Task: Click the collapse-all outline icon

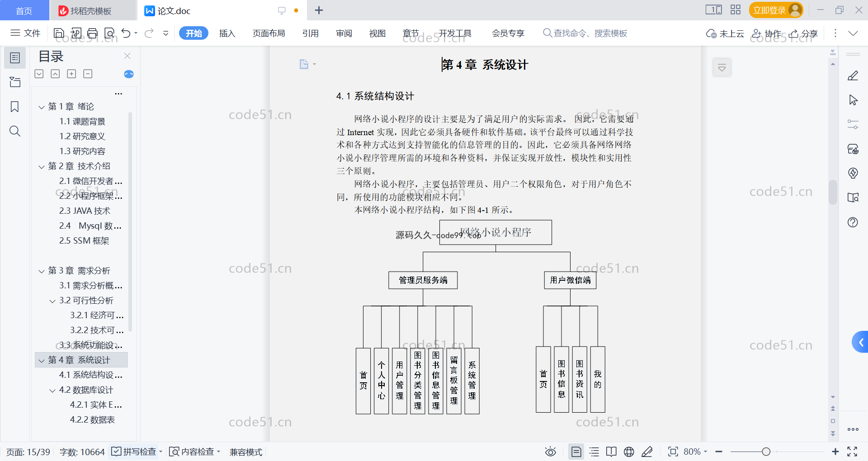Action: 55,74
